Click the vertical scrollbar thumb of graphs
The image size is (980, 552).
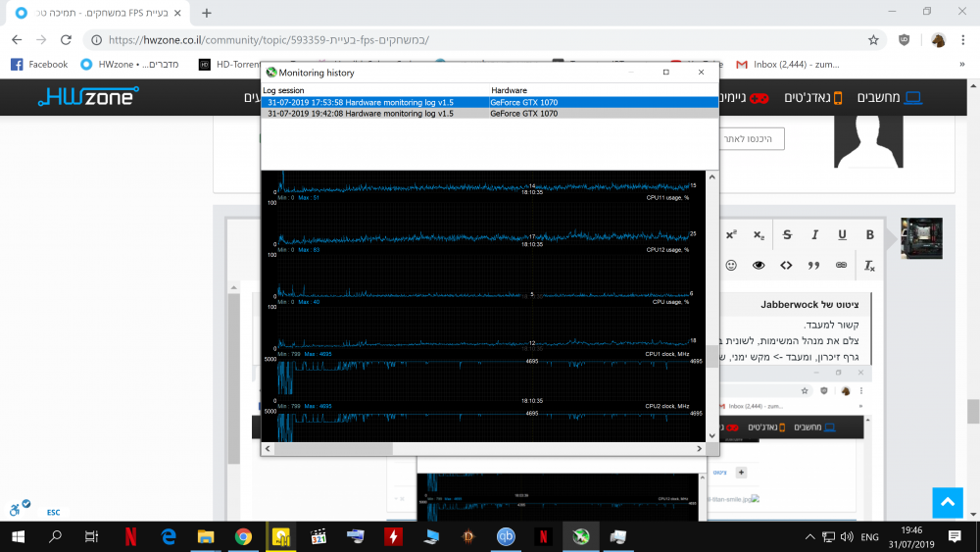point(711,356)
